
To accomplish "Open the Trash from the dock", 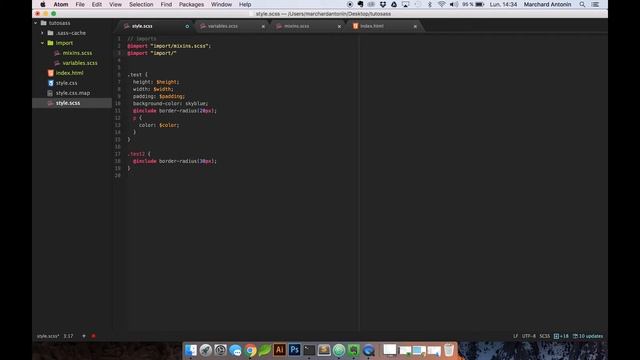I will (x=449, y=350).
